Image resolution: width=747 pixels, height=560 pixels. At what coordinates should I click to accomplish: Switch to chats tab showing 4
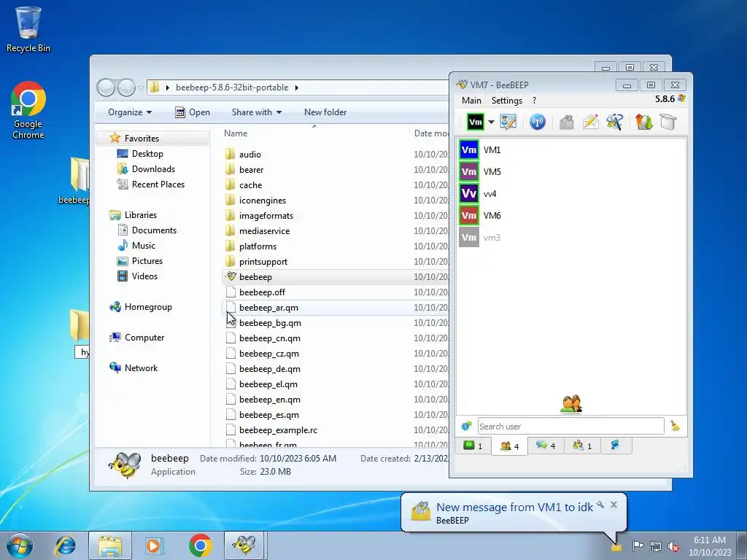[546, 446]
